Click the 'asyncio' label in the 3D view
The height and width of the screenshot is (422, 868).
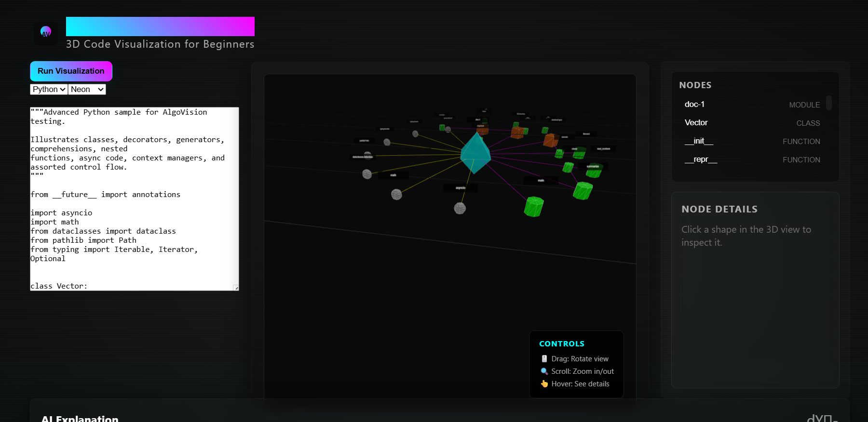(x=461, y=188)
